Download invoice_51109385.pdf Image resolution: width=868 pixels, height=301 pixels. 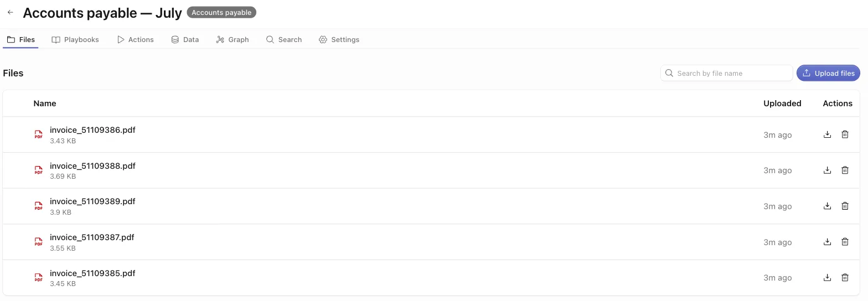[x=827, y=278]
